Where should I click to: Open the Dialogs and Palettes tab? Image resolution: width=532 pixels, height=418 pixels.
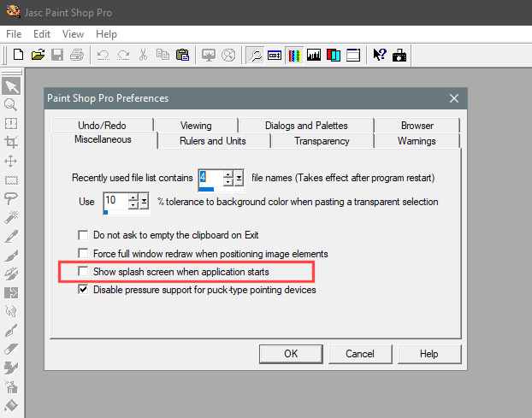pos(306,126)
